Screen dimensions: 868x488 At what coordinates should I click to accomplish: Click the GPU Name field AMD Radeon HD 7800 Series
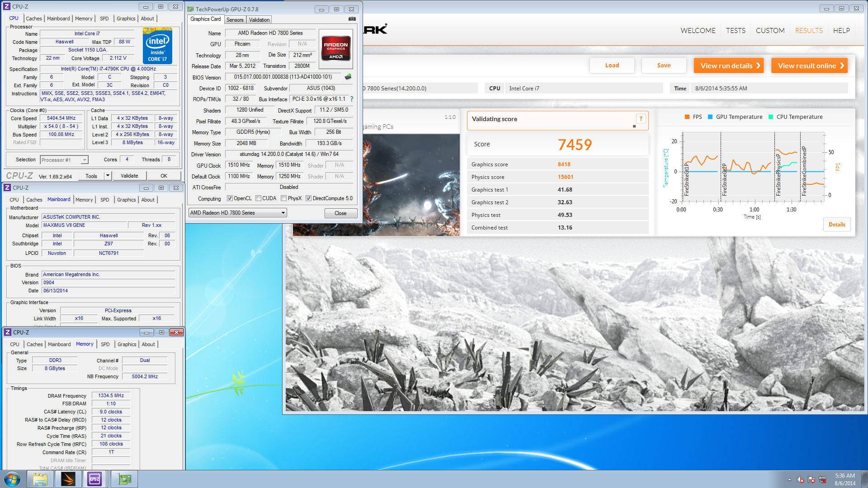[270, 33]
